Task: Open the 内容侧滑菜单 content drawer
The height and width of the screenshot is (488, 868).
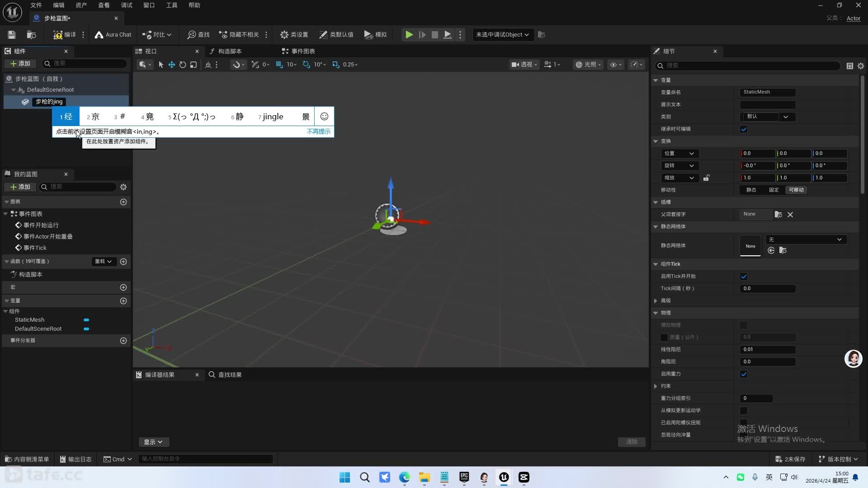Action: click(27, 459)
